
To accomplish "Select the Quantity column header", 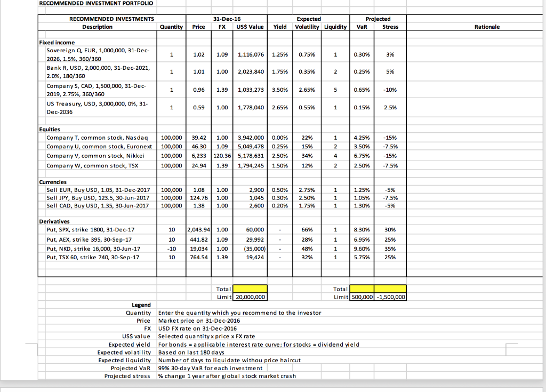I will (x=171, y=27).
